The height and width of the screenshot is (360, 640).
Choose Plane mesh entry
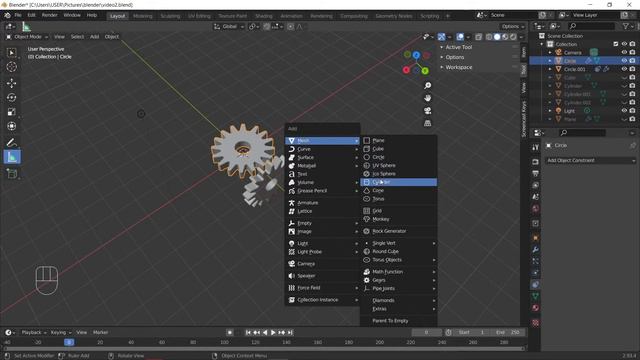click(x=398, y=140)
